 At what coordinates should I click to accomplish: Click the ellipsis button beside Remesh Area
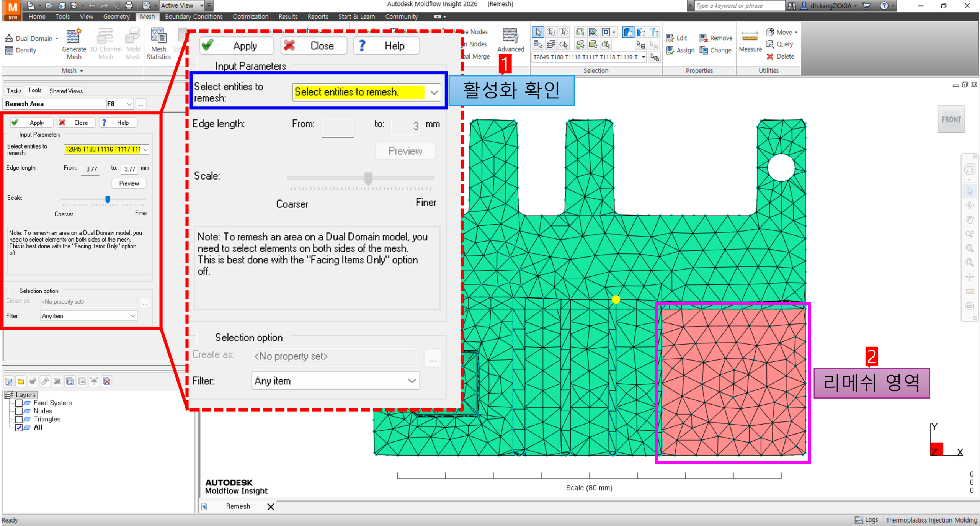pyautogui.click(x=141, y=104)
